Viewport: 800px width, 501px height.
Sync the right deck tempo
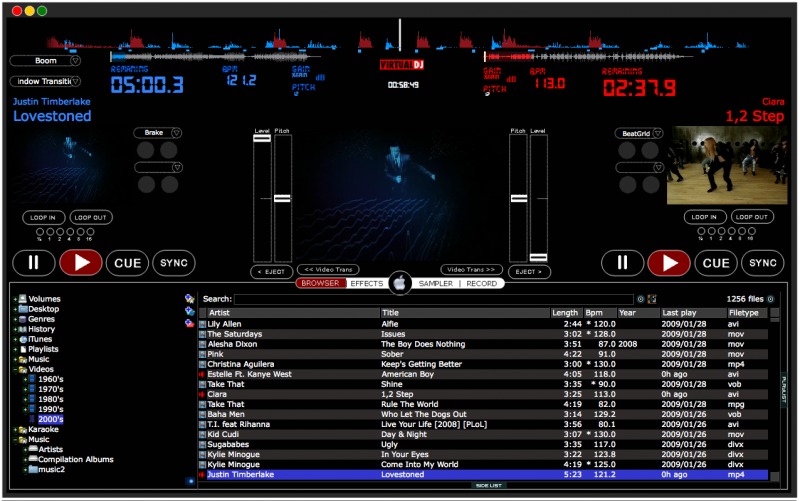(x=763, y=263)
